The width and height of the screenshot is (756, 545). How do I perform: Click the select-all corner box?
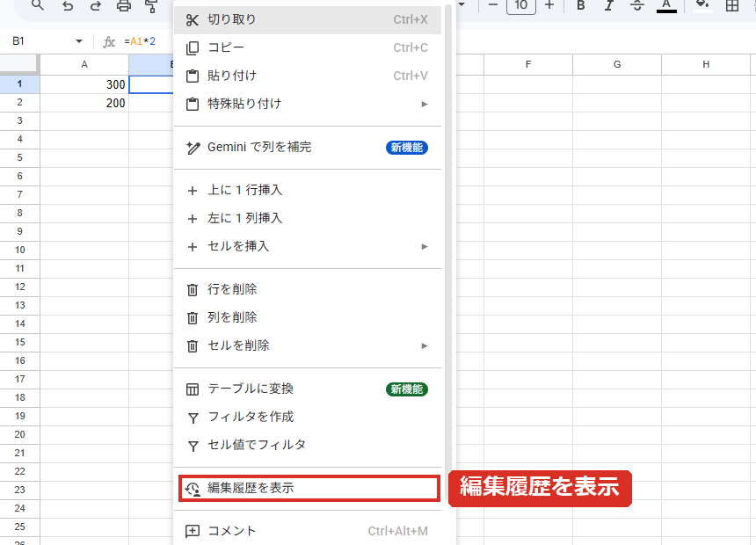(x=19, y=65)
